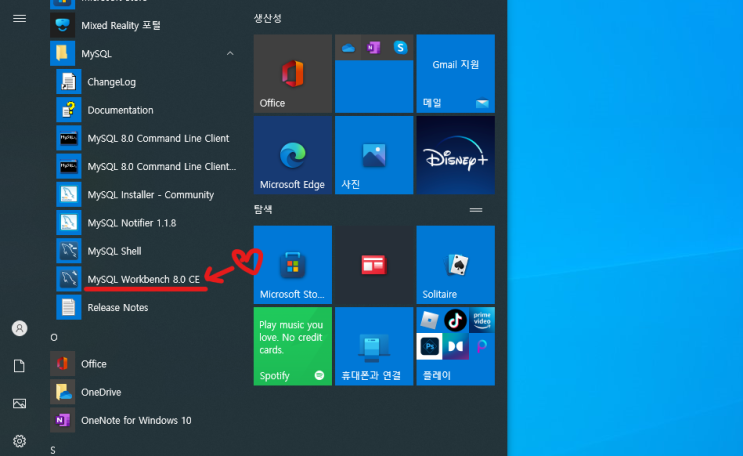Open MySQL Release Notes
The width and height of the screenshot is (743, 456).
tap(145, 308)
